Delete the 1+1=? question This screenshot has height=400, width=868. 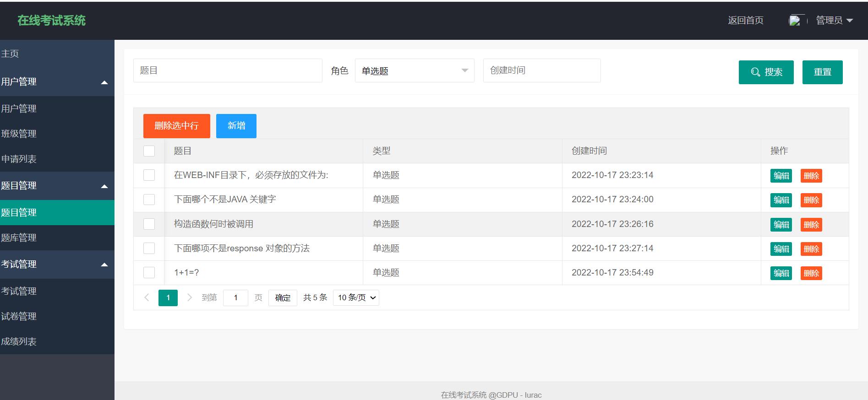click(x=811, y=273)
